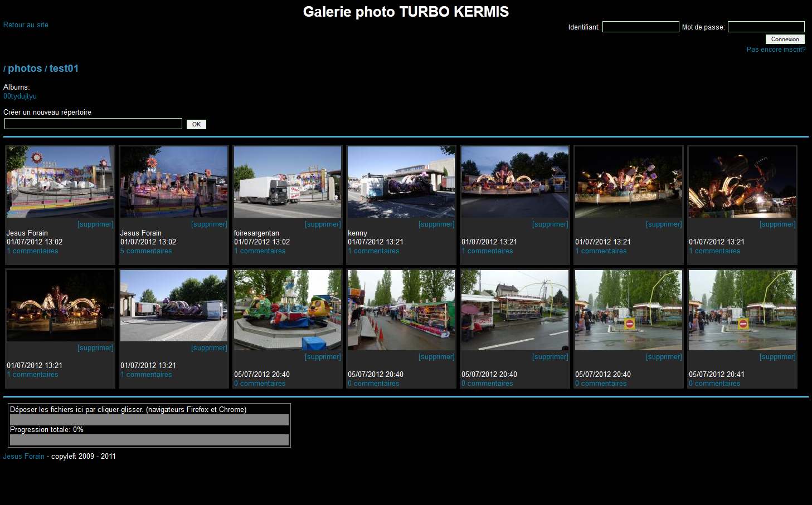Click the 'Progression totale: 0%' text
Image resolution: width=812 pixels, height=505 pixels.
click(47, 430)
